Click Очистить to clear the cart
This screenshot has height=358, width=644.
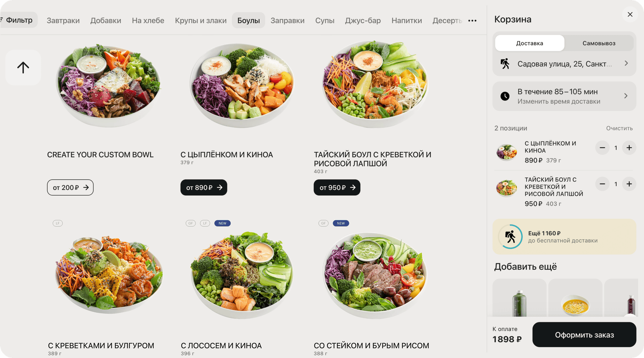619,128
